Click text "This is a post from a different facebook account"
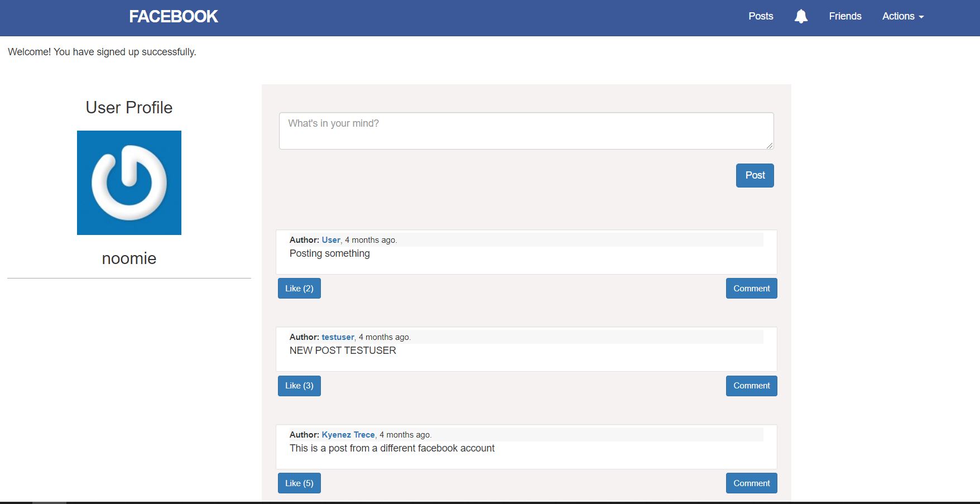Viewport: 980px width, 504px height. click(x=392, y=448)
